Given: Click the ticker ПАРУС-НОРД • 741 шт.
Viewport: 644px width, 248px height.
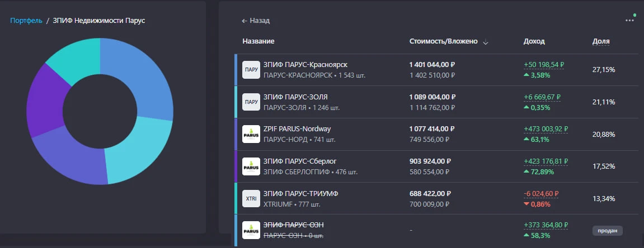Looking at the screenshot, I should click(x=299, y=140).
